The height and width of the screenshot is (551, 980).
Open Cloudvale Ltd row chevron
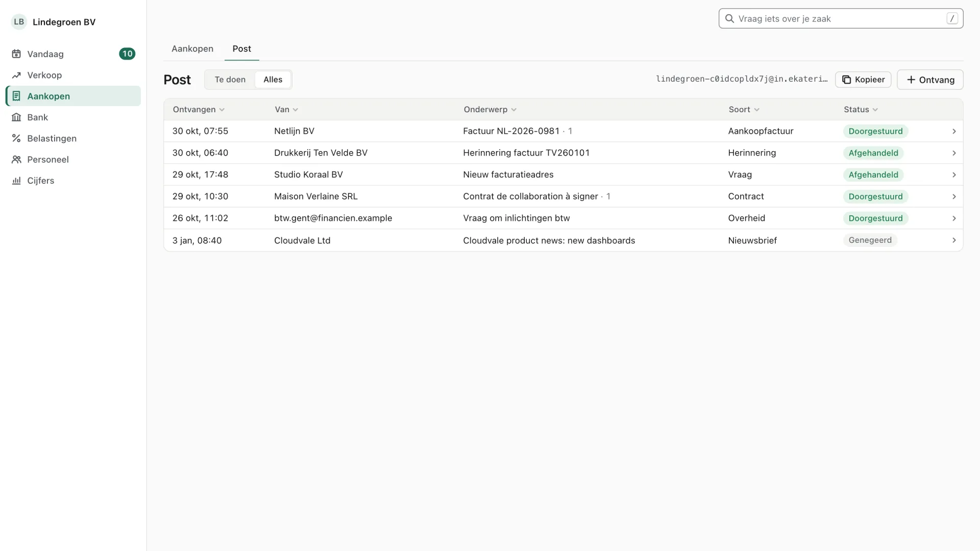click(x=954, y=240)
